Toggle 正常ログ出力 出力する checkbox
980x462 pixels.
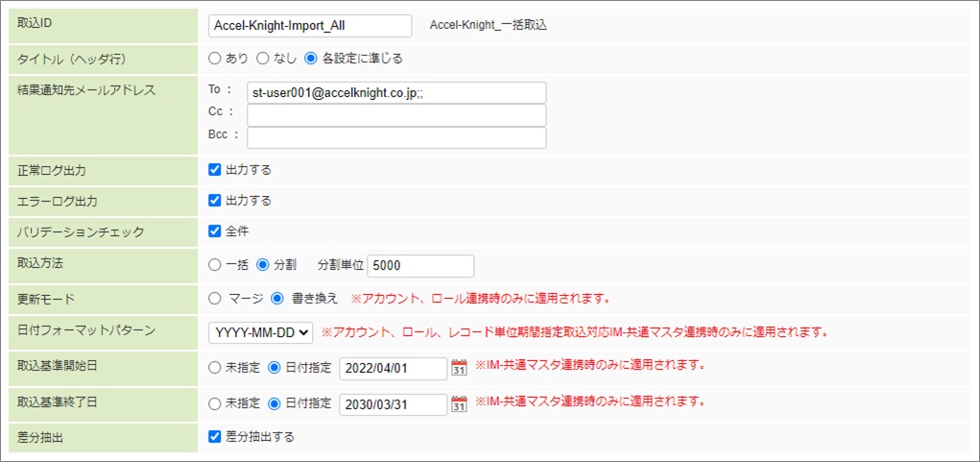[216, 170]
